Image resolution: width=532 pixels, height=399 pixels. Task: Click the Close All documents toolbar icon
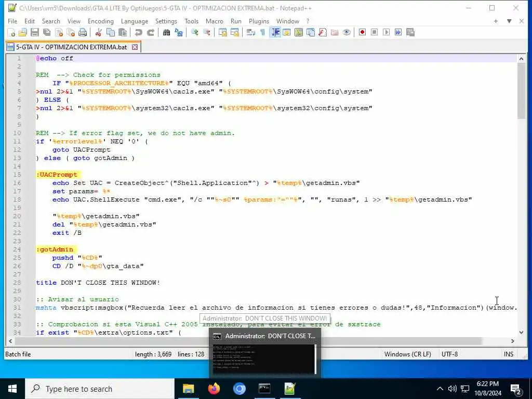(x=71, y=32)
